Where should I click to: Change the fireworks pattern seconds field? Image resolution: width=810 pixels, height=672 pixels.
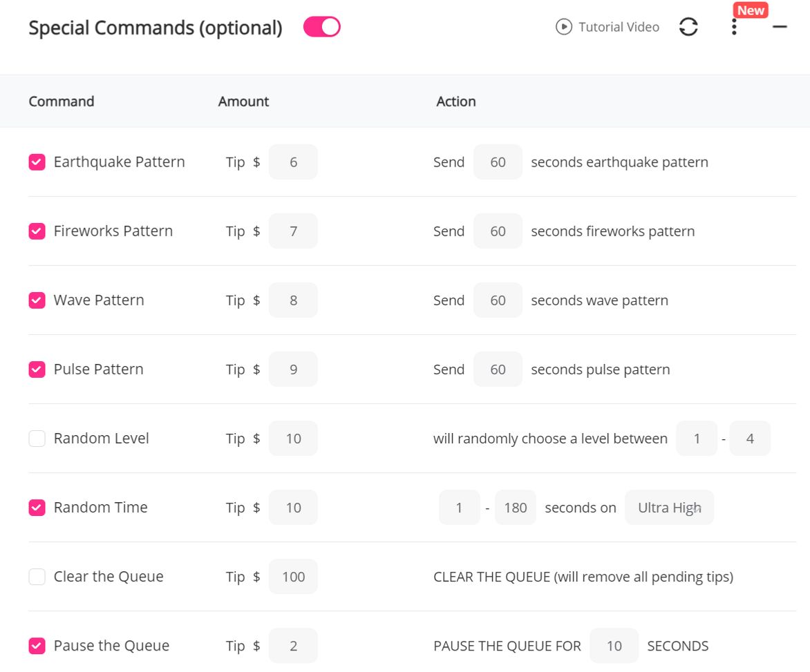tap(498, 231)
